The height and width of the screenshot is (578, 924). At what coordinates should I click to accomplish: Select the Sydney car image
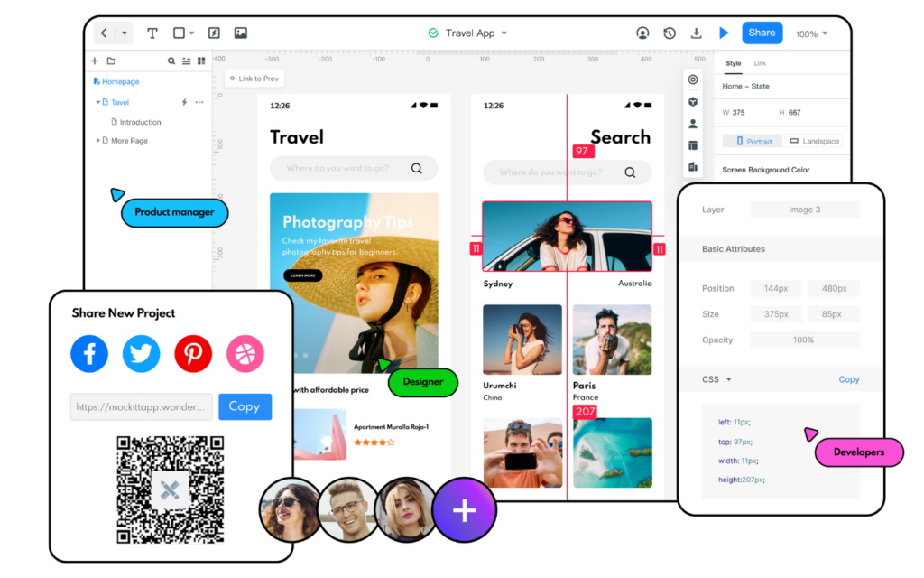coord(567,236)
